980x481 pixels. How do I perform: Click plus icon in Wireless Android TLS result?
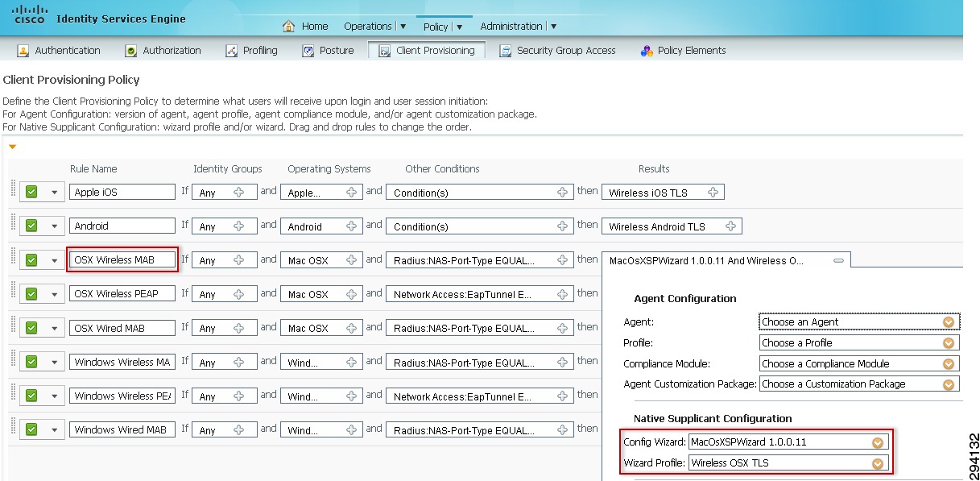coord(730,226)
